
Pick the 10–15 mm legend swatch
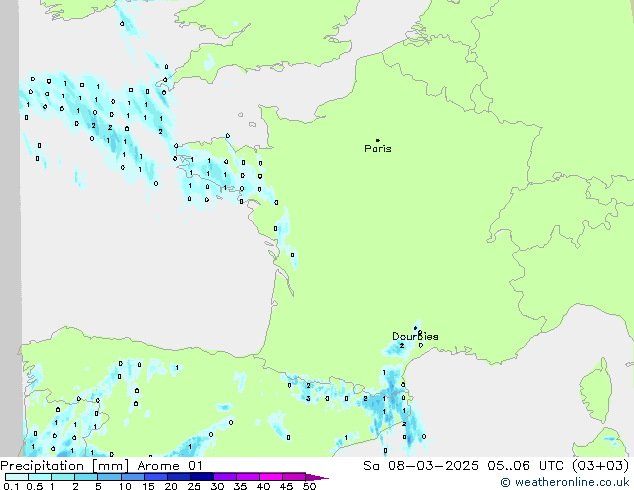[x=132, y=477]
